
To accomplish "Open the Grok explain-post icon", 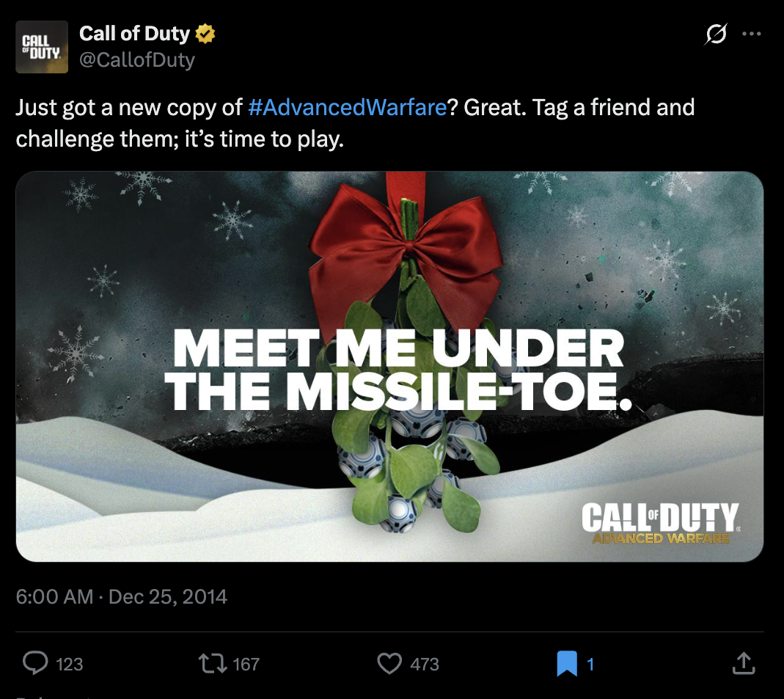I will click(x=716, y=34).
